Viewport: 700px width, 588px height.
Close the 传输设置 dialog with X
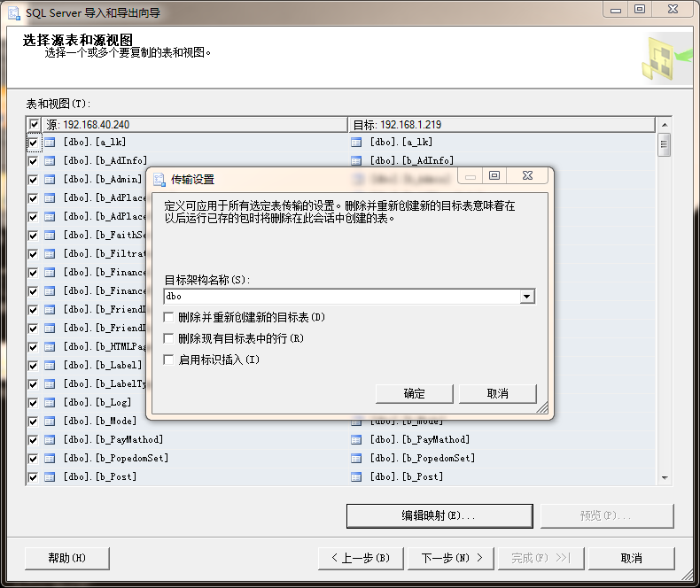pos(528,175)
